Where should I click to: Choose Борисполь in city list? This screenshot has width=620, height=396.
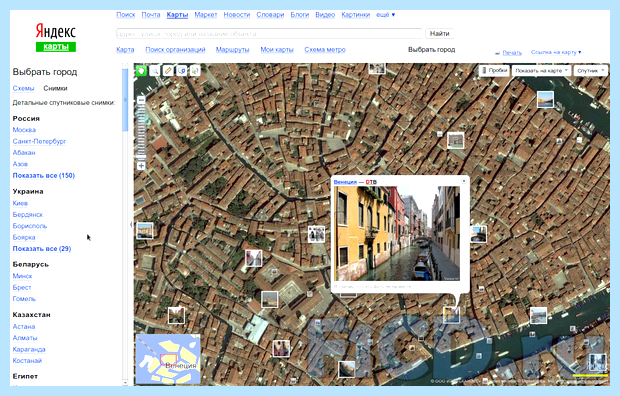point(30,226)
